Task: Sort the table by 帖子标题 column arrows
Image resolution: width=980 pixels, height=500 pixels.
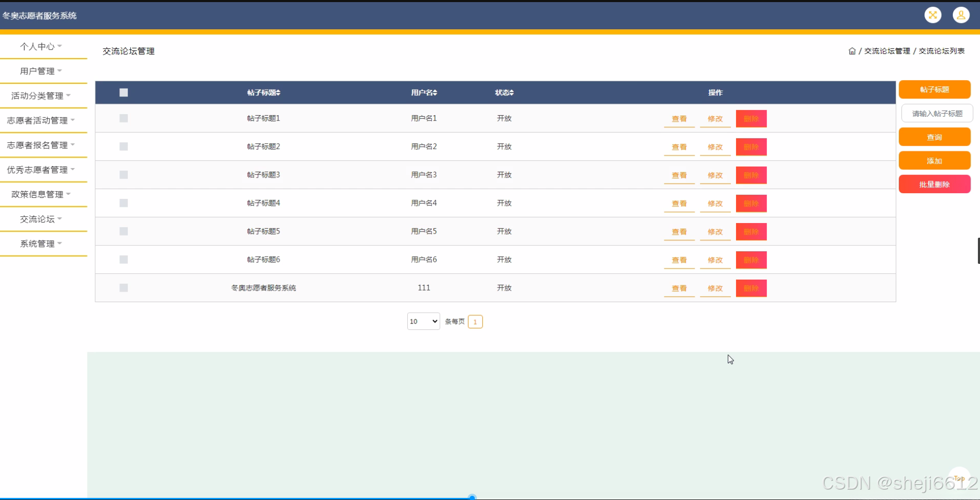Action: tap(277, 92)
